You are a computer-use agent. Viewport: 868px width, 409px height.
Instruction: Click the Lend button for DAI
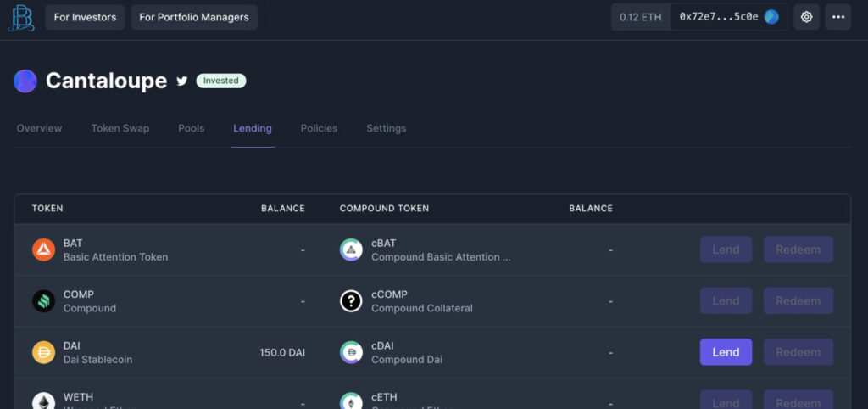pyautogui.click(x=726, y=352)
